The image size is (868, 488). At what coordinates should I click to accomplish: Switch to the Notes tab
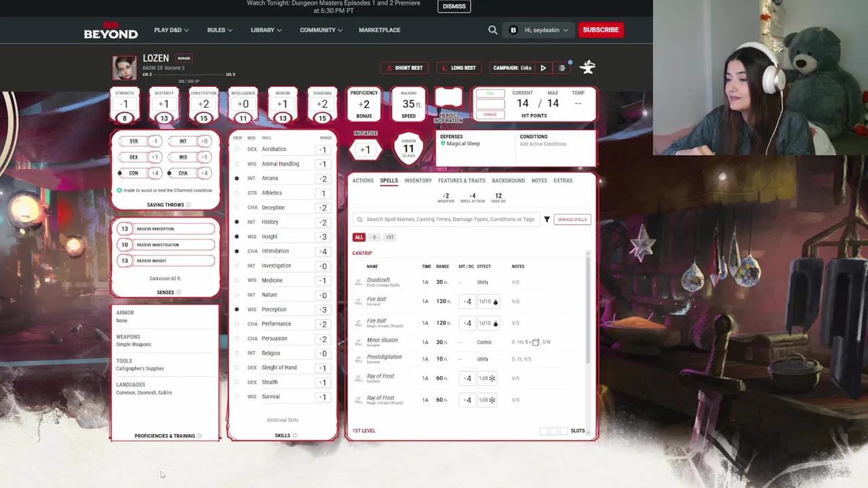click(x=539, y=181)
